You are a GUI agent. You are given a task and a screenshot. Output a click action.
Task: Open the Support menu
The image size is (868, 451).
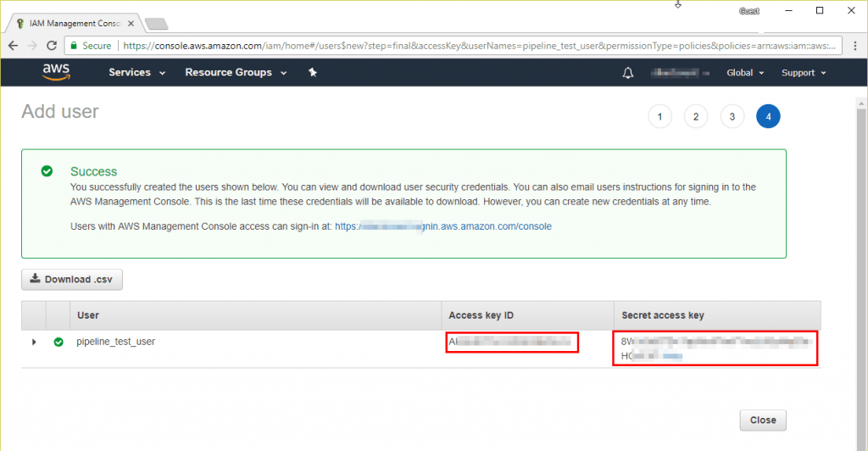[803, 73]
